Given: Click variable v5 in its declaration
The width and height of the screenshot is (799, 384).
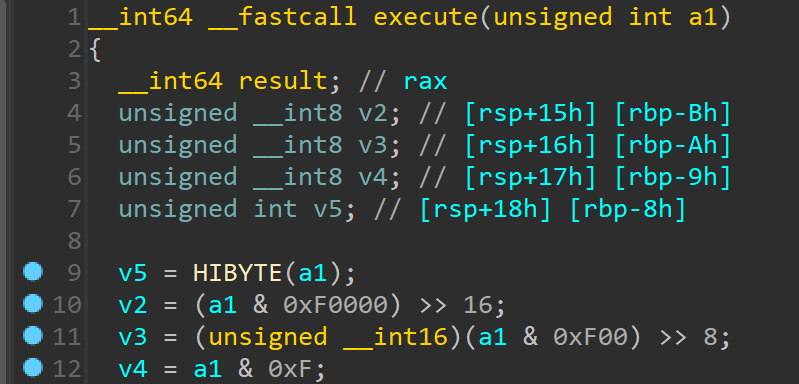Looking at the screenshot, I should click(x=329, y=209).
